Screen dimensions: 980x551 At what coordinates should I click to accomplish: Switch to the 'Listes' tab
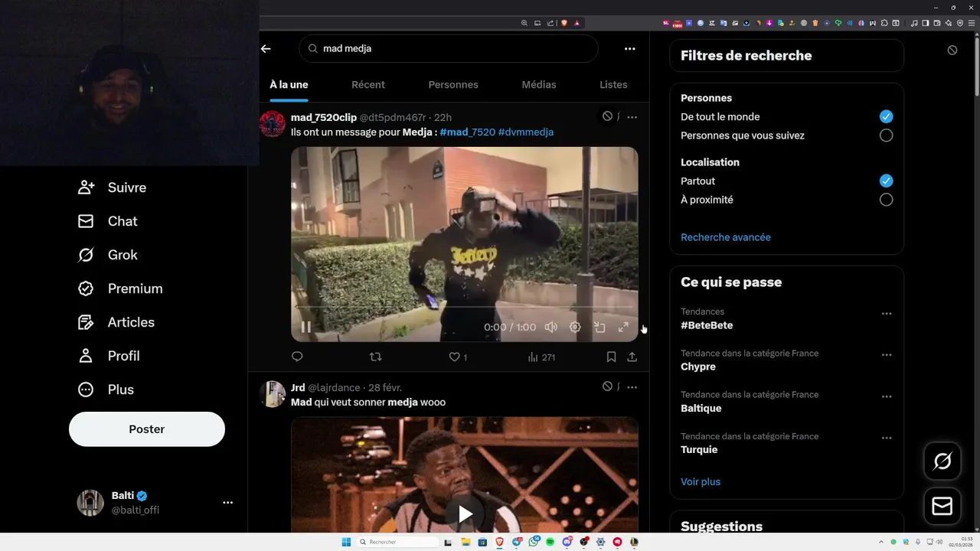tap(613, 85)
